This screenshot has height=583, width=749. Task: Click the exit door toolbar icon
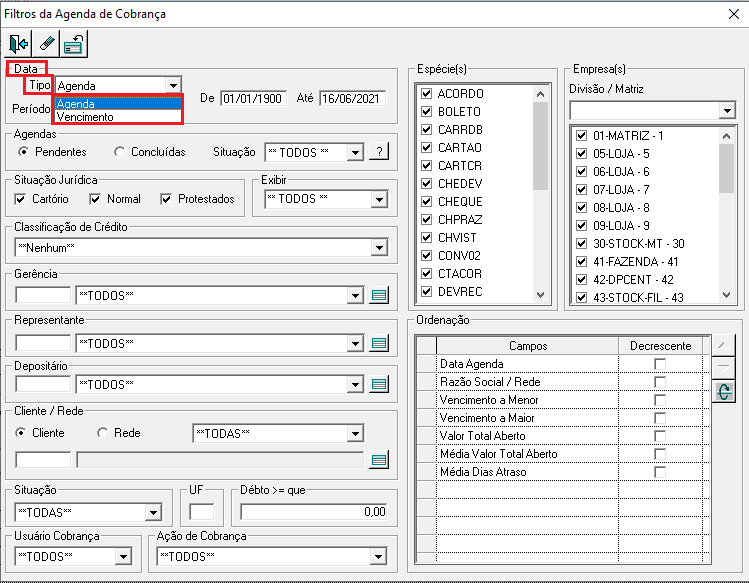pos(19,44)
